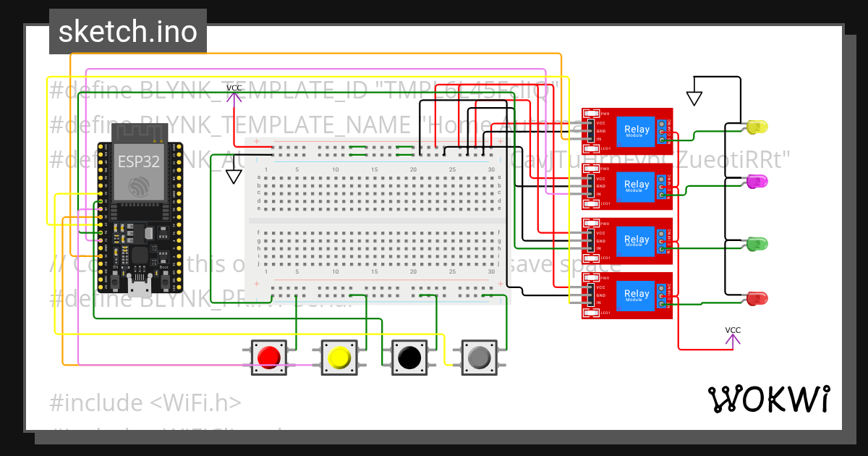Screen dimensions: 868x456
Task: Select the second Relay Module
Action: point(626,185)
